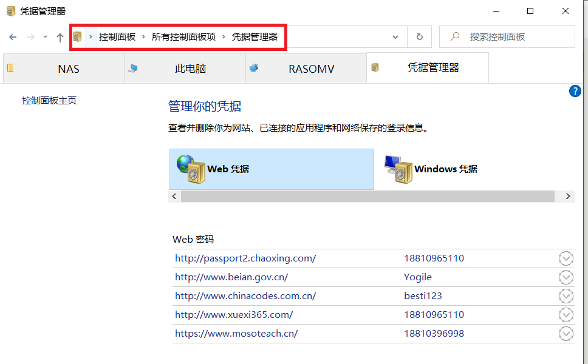
Task: Expand chevron before 控制面板 breadcrumb
Action: [91, 36]
